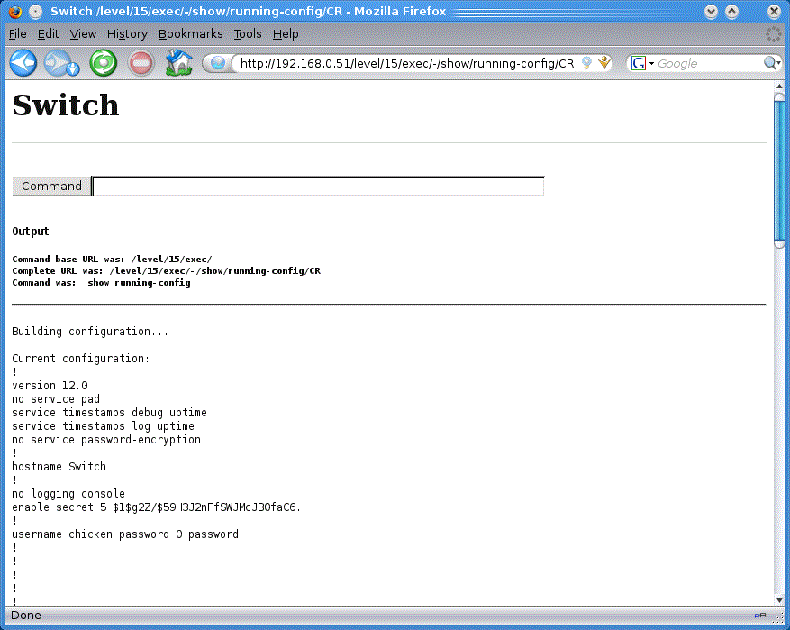Viewport: 790px width, 630px height.
Task: Close the Firefox window
Action: 774,12
